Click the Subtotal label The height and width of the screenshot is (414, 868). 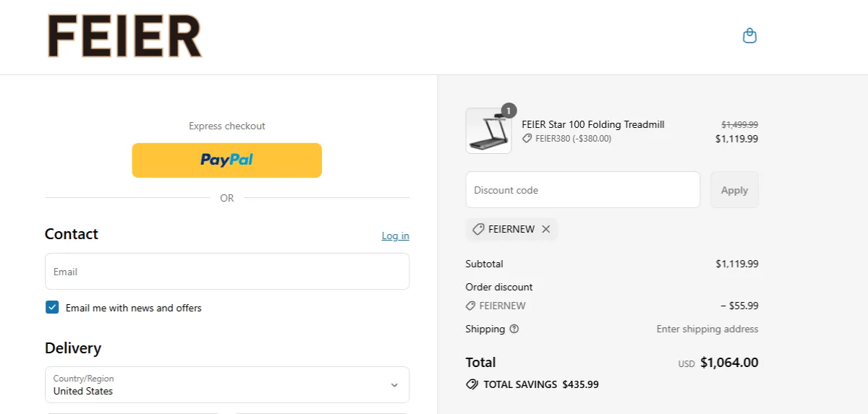(485, 264)
